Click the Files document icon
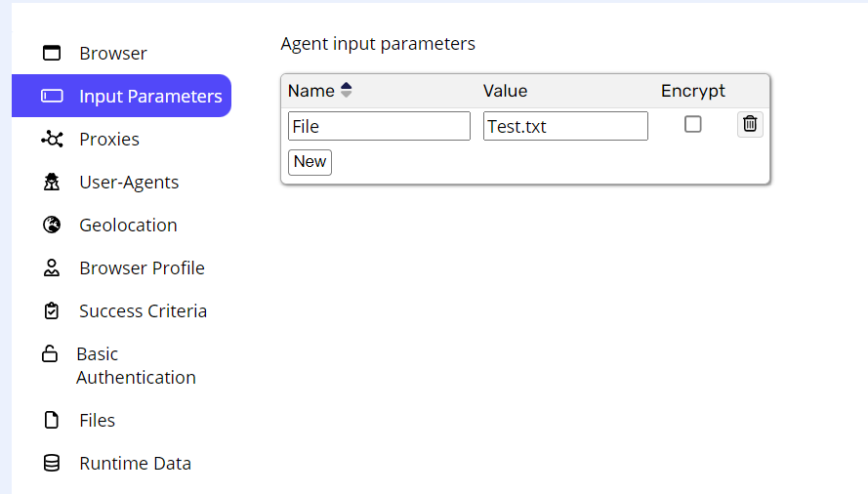The image size is (868, 494). pyautogui.click(x=52, y=420)
